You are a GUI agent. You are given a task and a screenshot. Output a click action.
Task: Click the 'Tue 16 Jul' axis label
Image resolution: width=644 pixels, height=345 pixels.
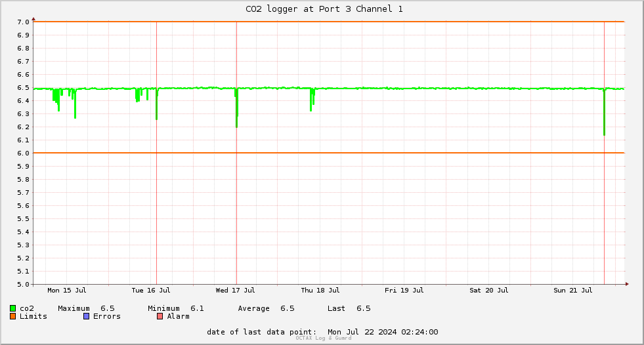pos(151,290)
